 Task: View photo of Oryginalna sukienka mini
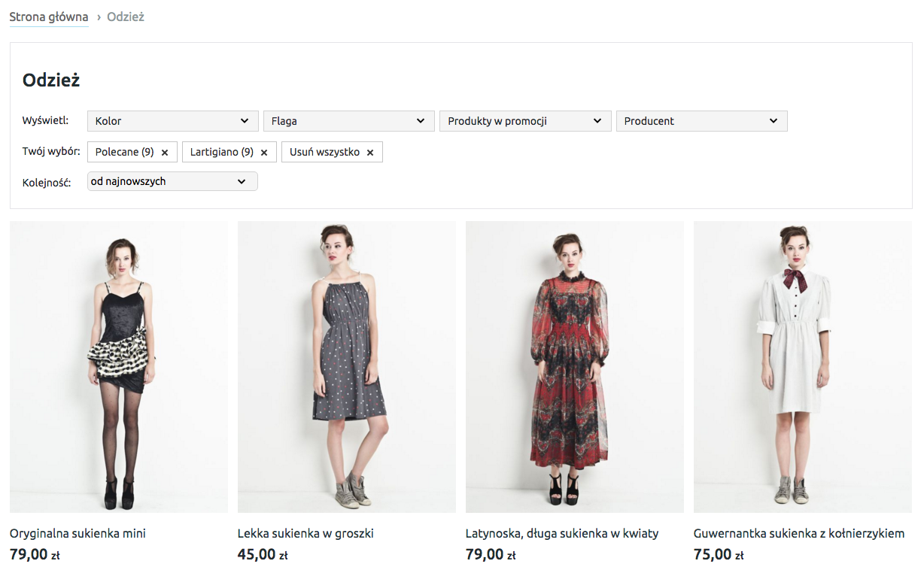pyautogui.click(x=119, y=367)
